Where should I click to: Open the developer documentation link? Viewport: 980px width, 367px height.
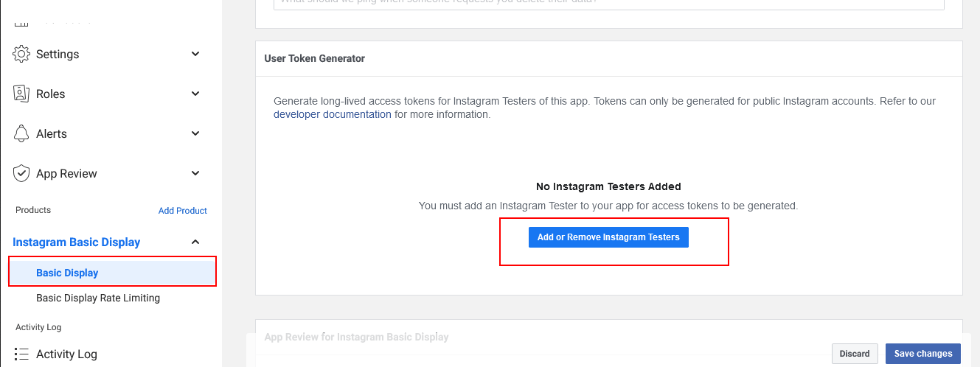click(332, 115)
